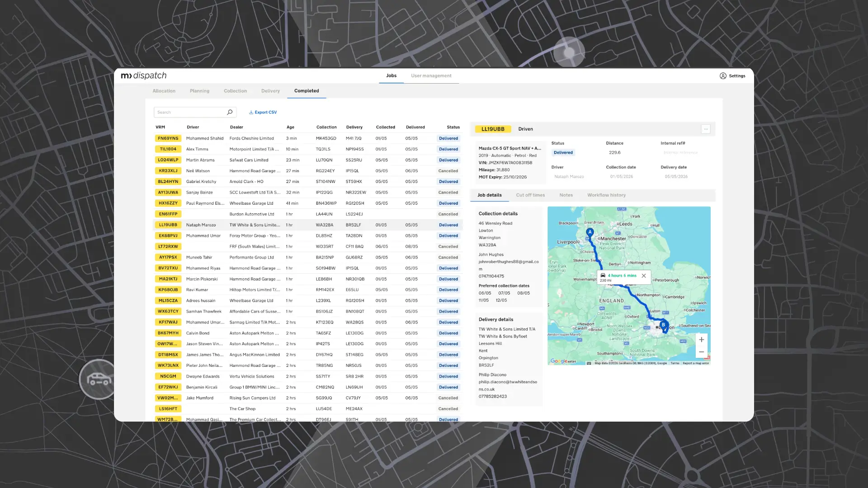868x488 pixels.
Task: Click the round car icon on background
Action: pos(99,380)
